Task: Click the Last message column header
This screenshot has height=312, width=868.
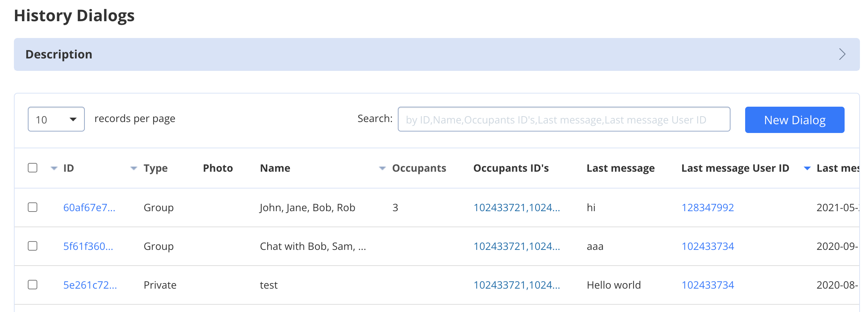Action: (x=620, y=168)
